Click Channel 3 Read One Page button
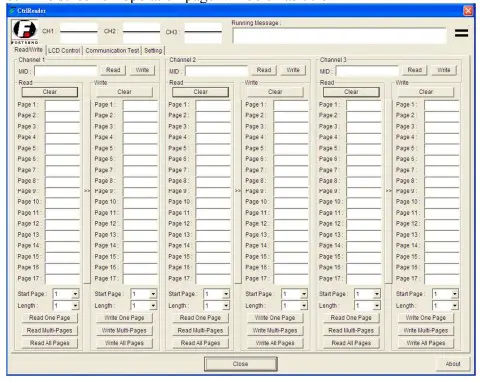 (351, 318)
